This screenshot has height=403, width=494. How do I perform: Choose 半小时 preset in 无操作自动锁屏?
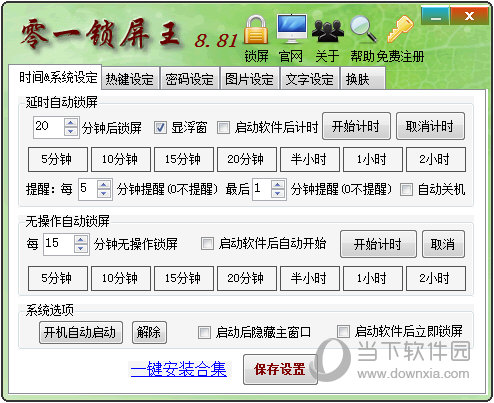310,278
